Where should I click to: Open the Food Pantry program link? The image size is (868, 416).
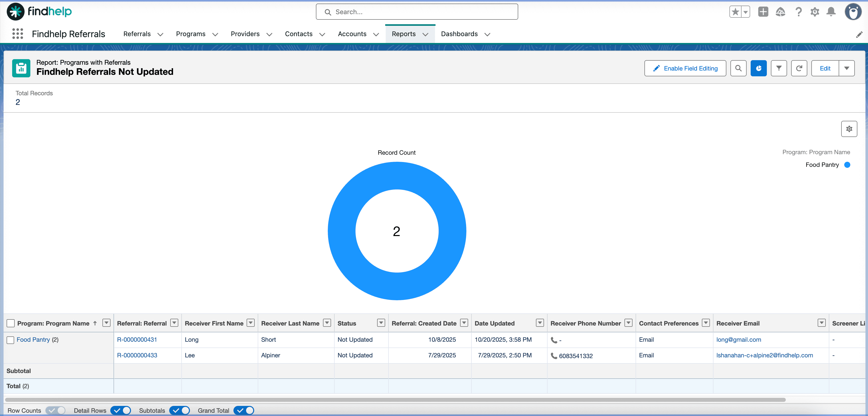(33, 339)
